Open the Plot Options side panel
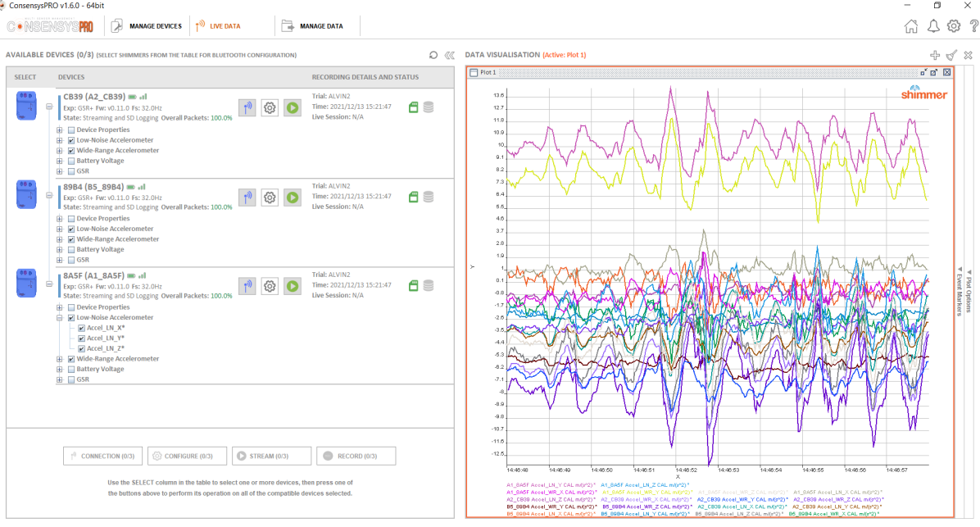The width and height of the screenshot is (980, 527). click(x=969, y=291)
